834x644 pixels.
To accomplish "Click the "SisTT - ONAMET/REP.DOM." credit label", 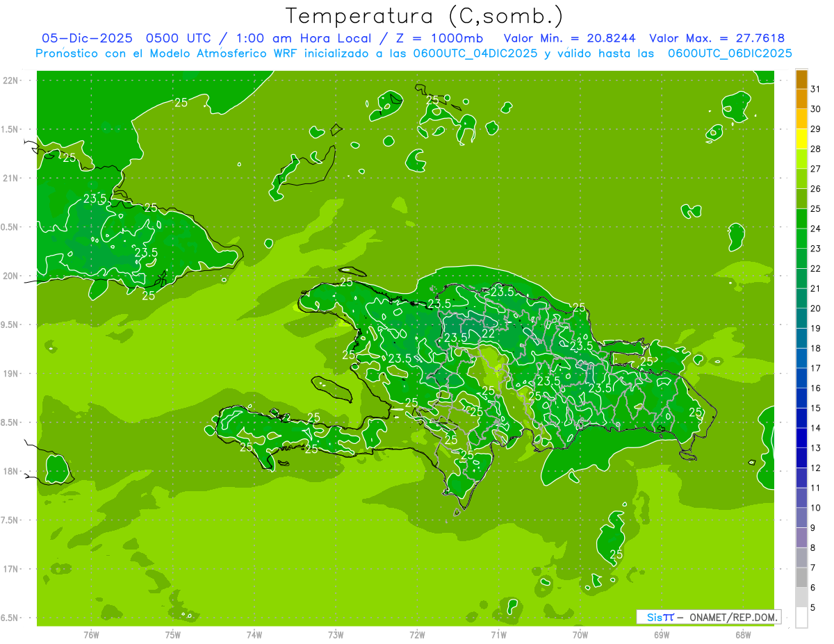I will (x=708, y=617).
